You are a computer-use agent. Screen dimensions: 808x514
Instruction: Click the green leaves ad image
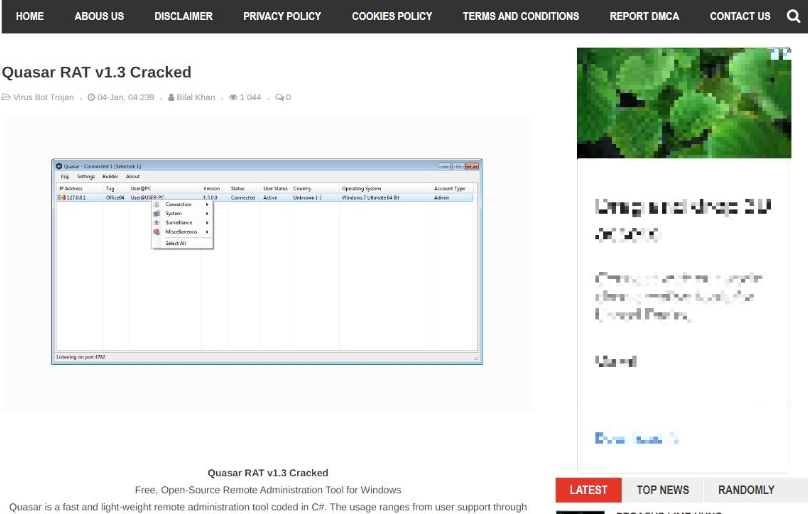(x=684, y=103)
